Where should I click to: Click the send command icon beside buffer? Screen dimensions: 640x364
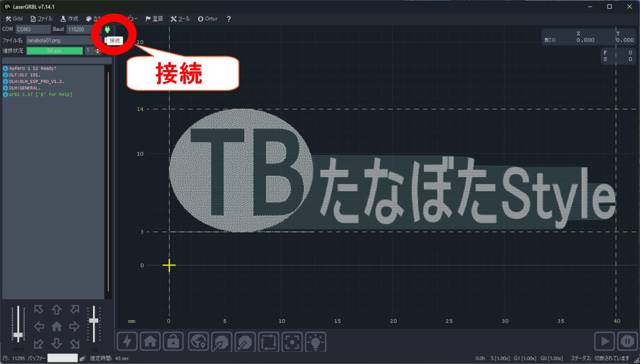[82, 358]
